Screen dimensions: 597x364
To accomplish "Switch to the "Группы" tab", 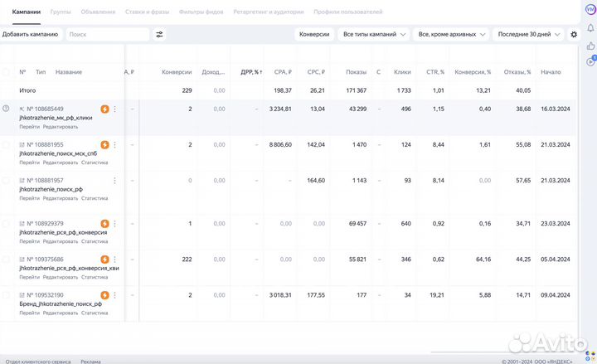I will (61, 12).
